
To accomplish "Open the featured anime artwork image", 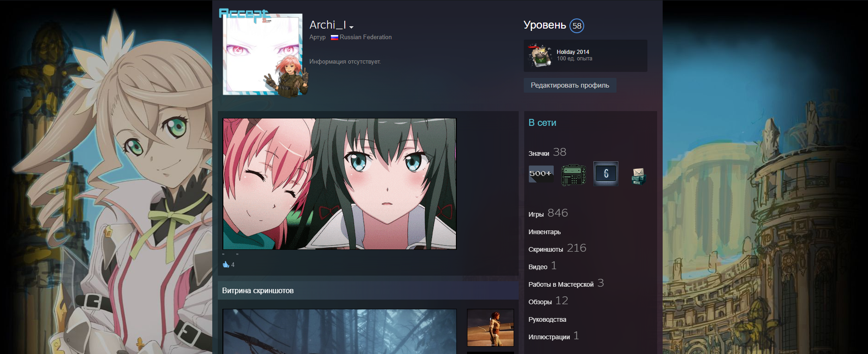I will 340,184.
